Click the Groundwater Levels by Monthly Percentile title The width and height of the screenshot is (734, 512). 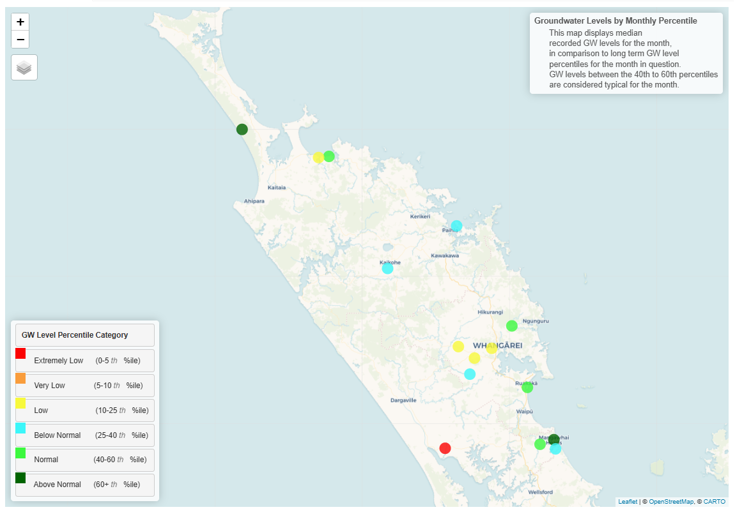[615, 21]
